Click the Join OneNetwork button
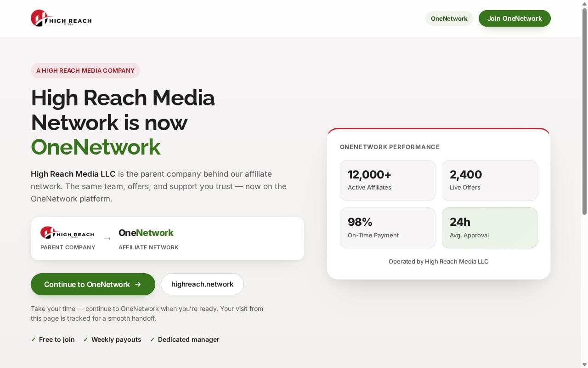 coord(514,18)
